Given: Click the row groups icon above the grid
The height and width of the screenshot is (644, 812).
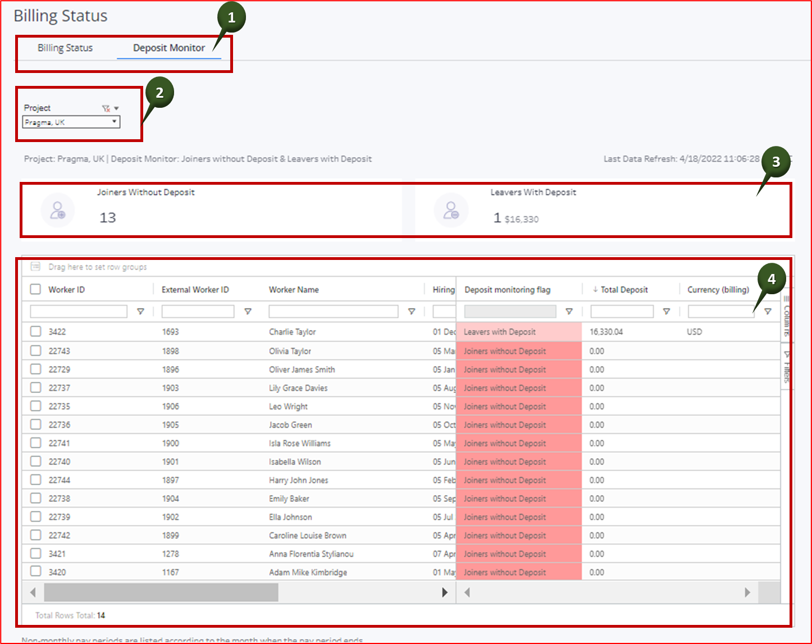Looking at the screenshot, I should (35, 267).
